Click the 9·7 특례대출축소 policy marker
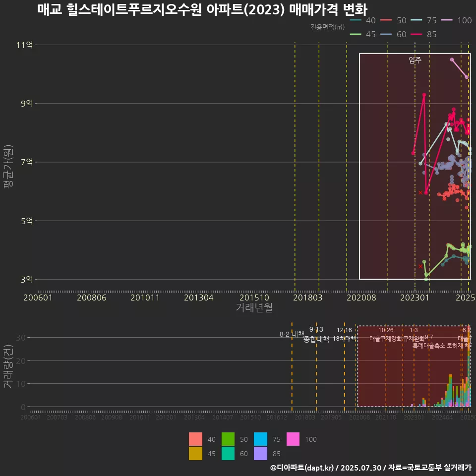 (429, 341)
